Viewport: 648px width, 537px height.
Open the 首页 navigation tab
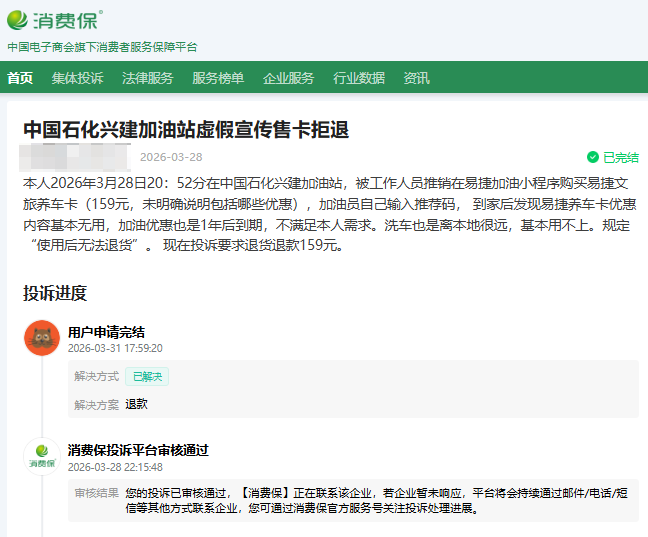[20, 78]
